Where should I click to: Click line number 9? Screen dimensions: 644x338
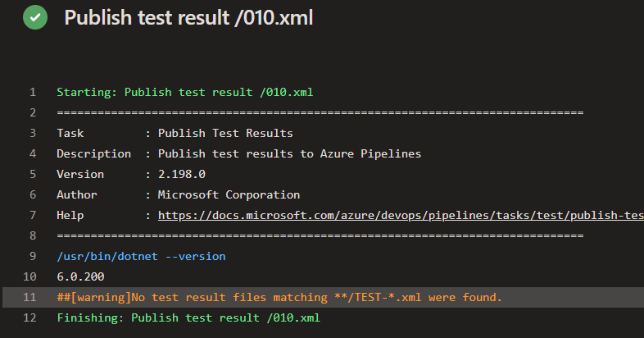pyautogui.click(x=33, y=256)
